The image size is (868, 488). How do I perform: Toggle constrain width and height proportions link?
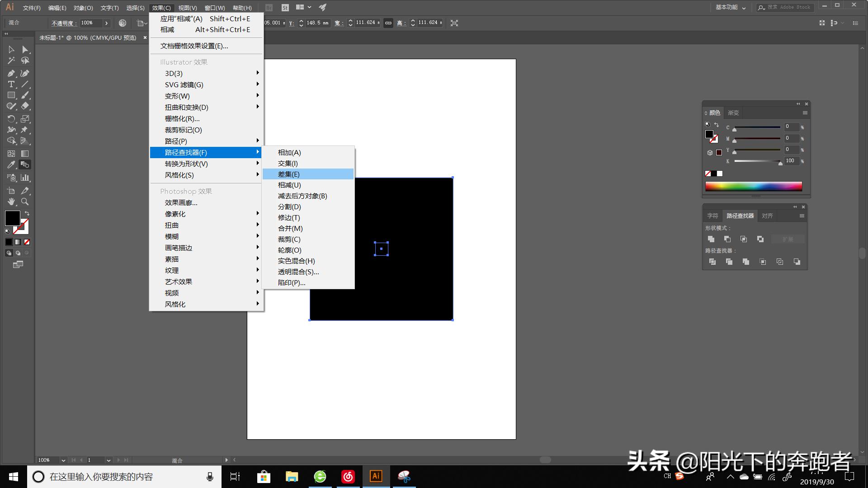pos(388,23)
